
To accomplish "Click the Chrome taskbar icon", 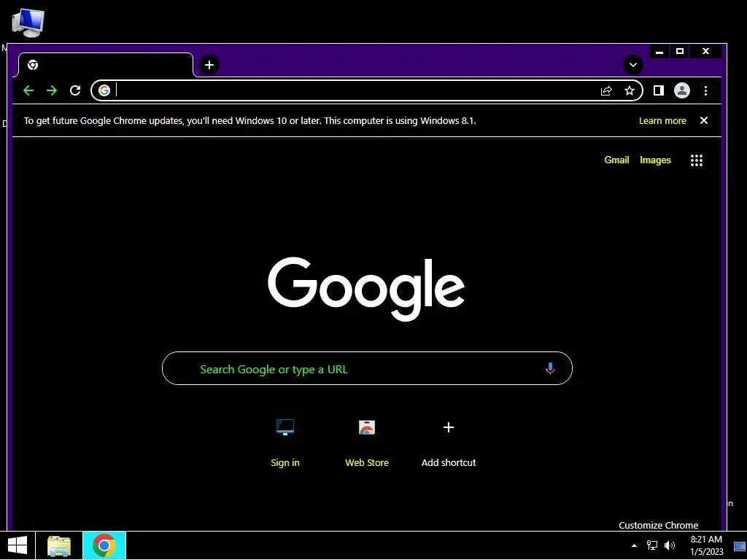I will (x=104, y=545).
